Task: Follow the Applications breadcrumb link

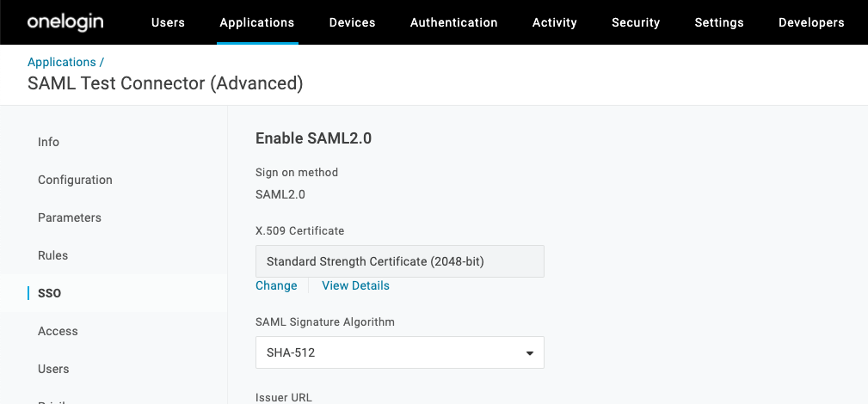Action: (62, 63)
